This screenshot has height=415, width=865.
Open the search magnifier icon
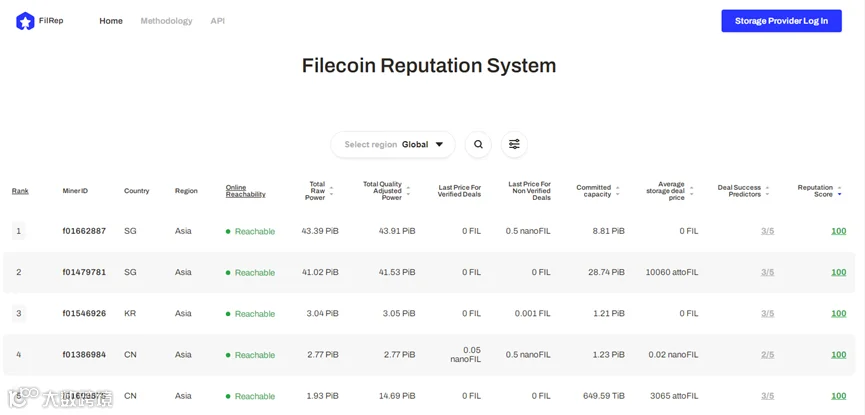click(478, 145)
